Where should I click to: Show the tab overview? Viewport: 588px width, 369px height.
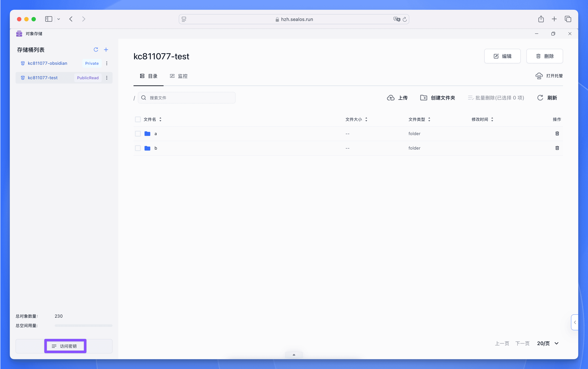[x=568, y=19]
